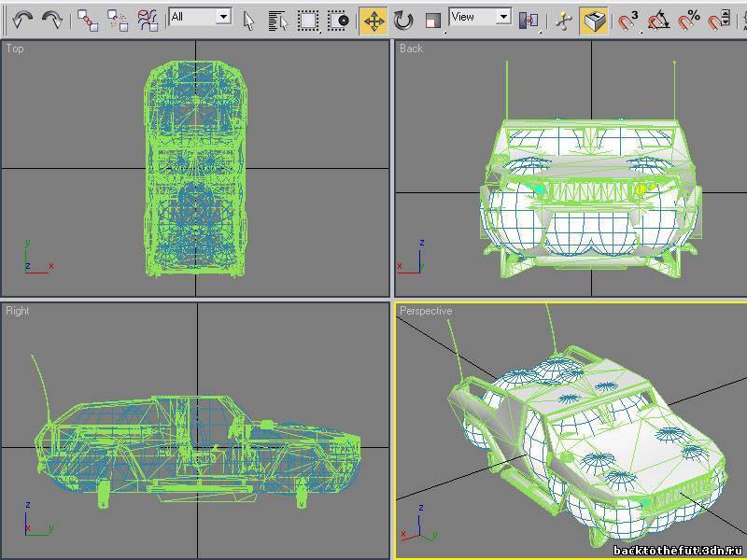Screen dimensions: 747x560
Task: Click the Redo arrow icon
Action: pos(52,20)
